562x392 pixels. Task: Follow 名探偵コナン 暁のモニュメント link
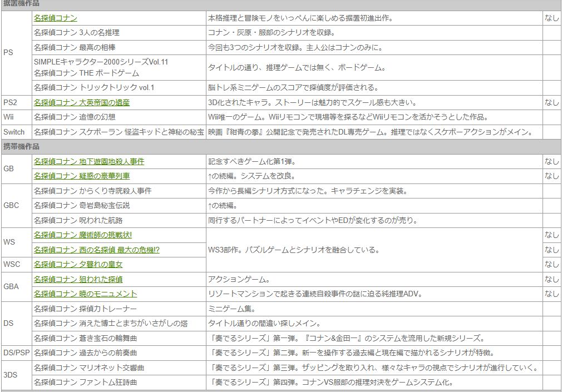click(x=85, y=294)
